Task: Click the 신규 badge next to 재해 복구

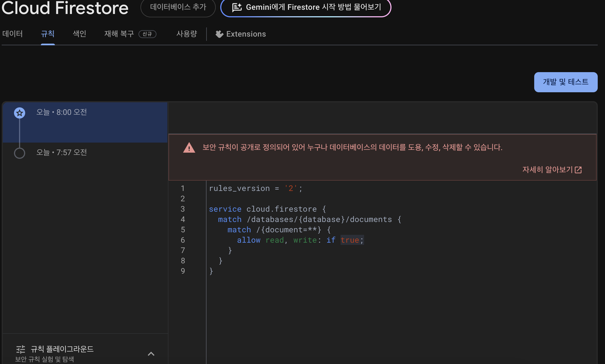Action: (147, 34)
